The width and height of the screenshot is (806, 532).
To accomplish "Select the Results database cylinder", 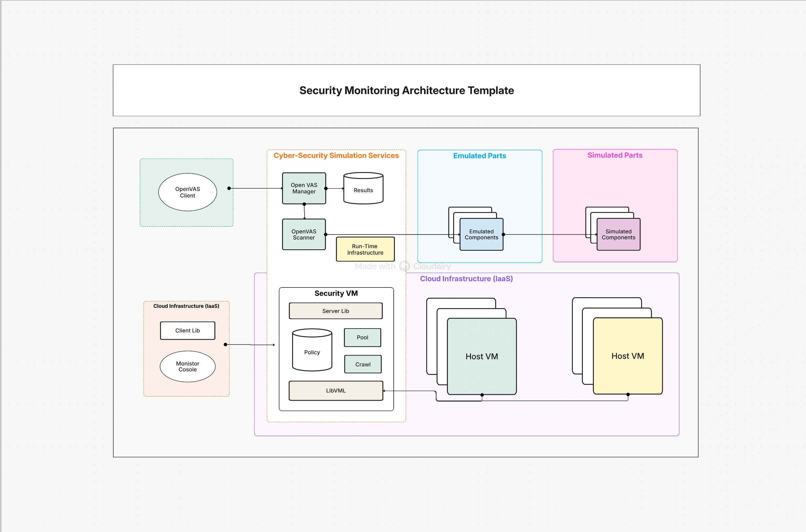I will 363,190.
